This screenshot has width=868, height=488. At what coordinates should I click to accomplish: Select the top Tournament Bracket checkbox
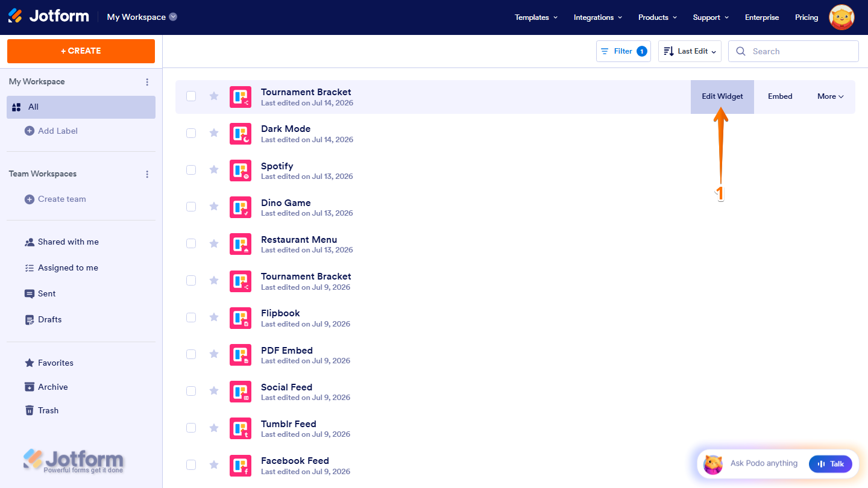click(191, 96)
